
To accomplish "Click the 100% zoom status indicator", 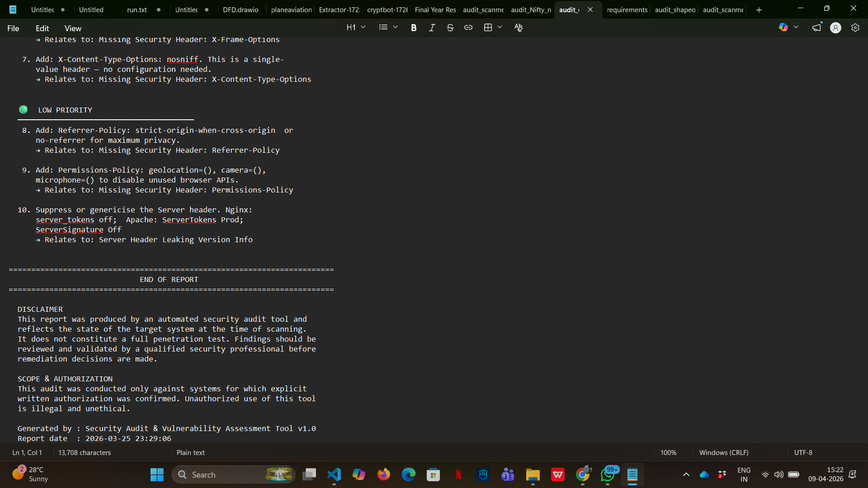I will [668, 452].
